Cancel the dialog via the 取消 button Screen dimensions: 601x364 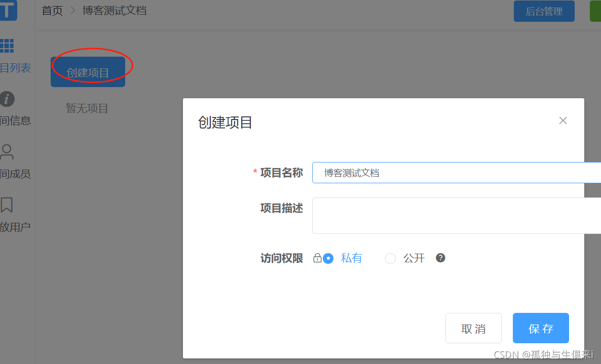click(473, 328)
